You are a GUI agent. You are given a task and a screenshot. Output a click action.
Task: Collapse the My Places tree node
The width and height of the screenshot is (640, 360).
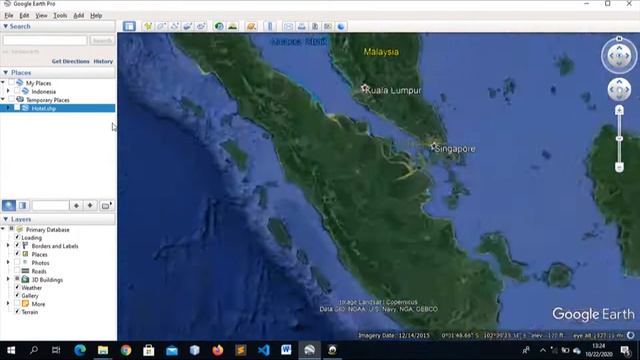click(x=3, y=83)
